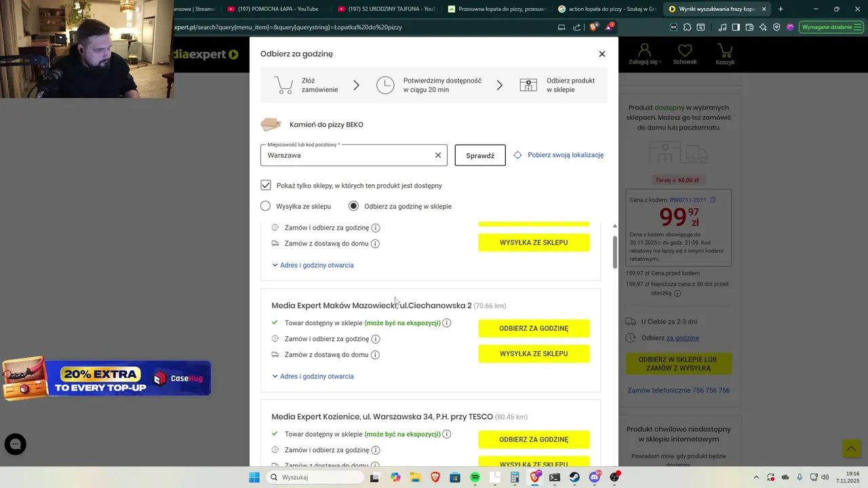Screen dimensions: 868x488
Task: Open a new browser tab
Action: pyautogui.click(x=781, y=9)
